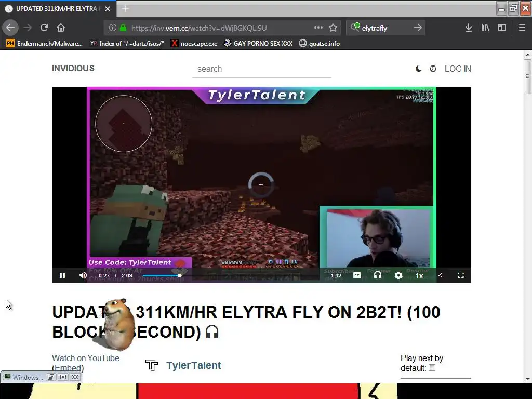Focus the browser search box with elytrafly

coord(386,28)
